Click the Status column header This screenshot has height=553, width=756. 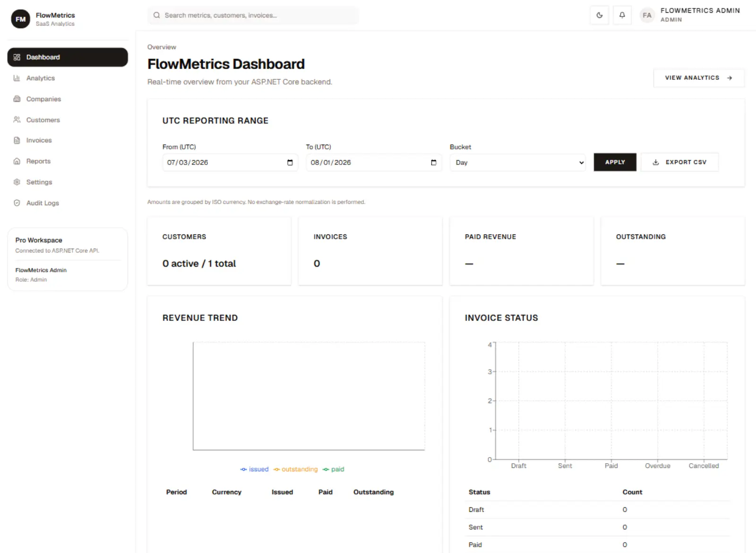(x=479, y=492)
